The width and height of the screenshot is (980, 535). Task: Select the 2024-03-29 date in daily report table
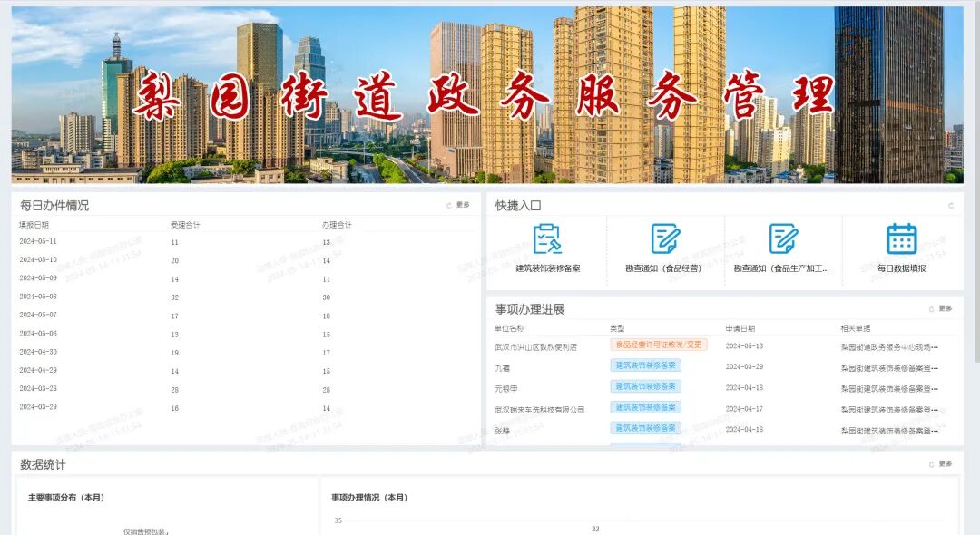coord(38,407)
